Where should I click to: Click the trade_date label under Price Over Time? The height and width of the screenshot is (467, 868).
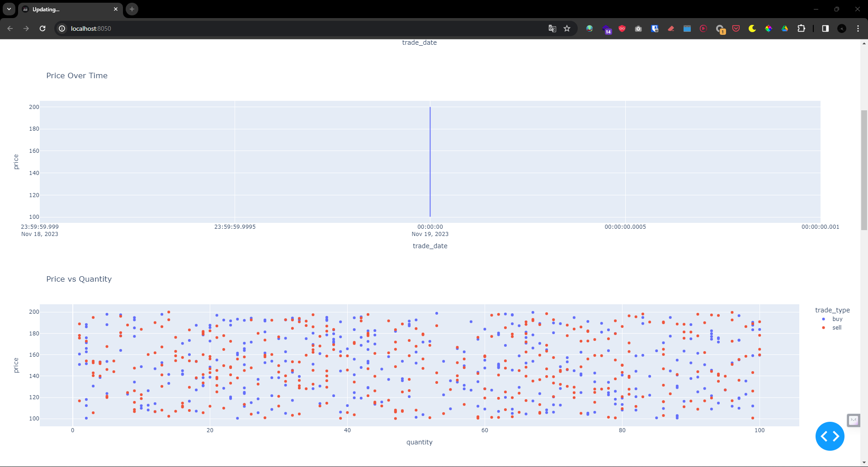click(x=430, y=246)
